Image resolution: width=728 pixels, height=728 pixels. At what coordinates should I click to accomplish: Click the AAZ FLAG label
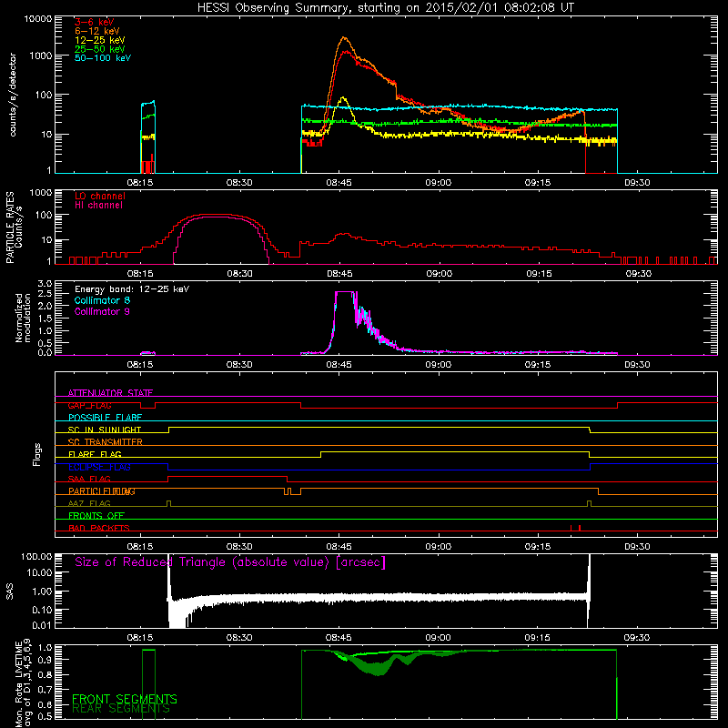tap(89, 503)
